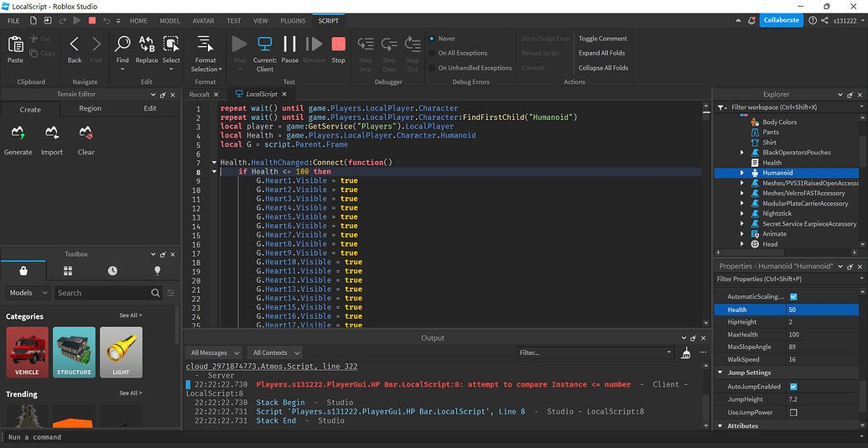Open the HOME ribbon tab
This screenshot has width=868, height=448.
point(138,20)
